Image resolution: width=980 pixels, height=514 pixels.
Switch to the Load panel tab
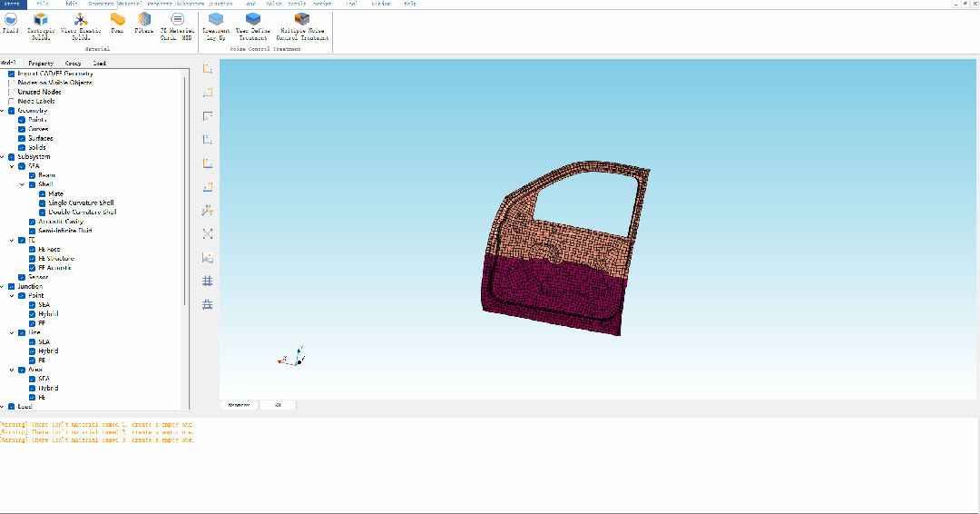100,64
